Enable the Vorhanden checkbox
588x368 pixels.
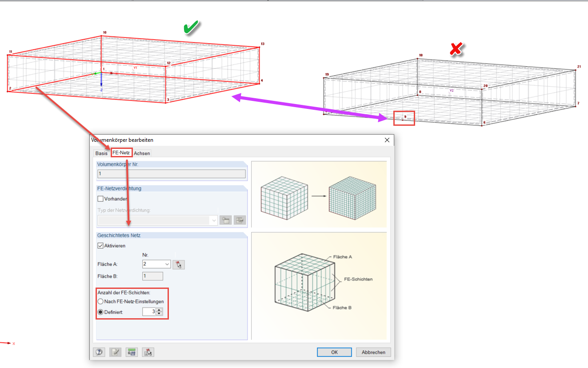tap(100, 199)
